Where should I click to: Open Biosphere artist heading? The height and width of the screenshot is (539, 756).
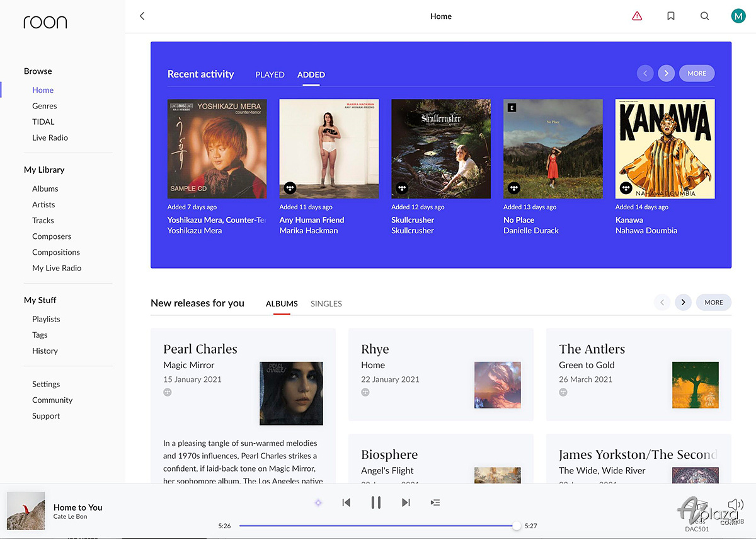click(389, 455)
